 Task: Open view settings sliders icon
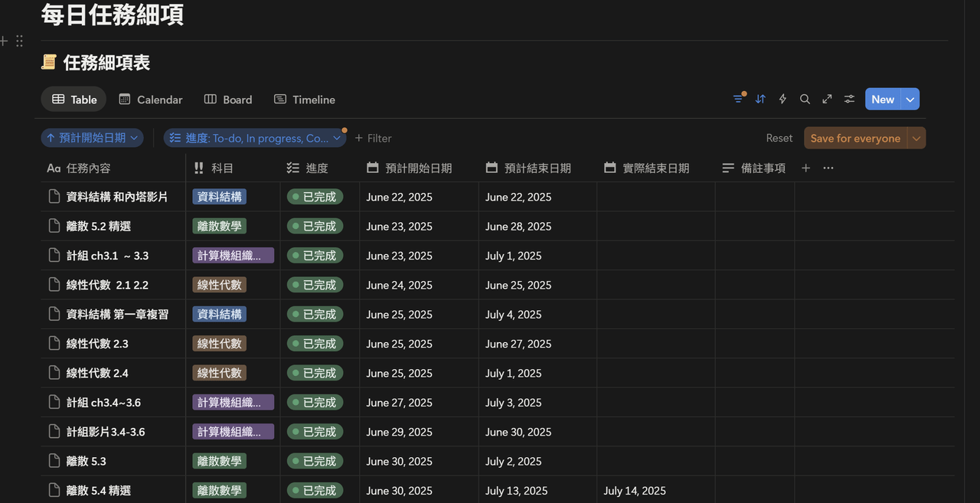[x=849, y=99]
